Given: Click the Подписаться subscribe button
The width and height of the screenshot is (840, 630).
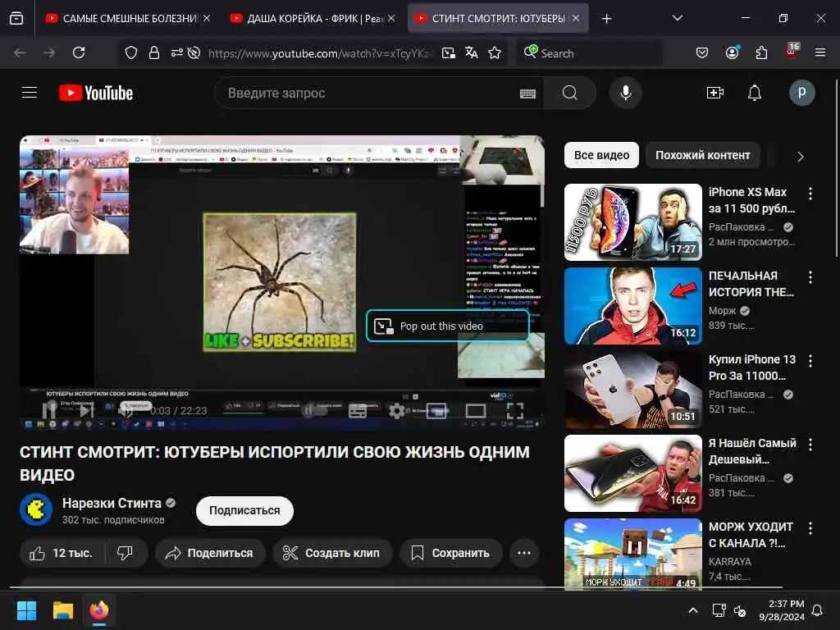Looking at the screenshot, I should [244, 510].
